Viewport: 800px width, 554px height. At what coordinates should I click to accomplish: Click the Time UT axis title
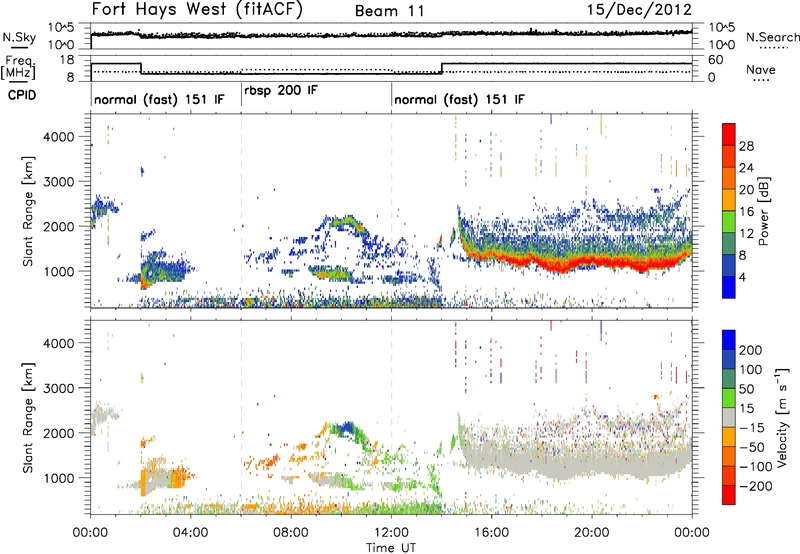391,548
